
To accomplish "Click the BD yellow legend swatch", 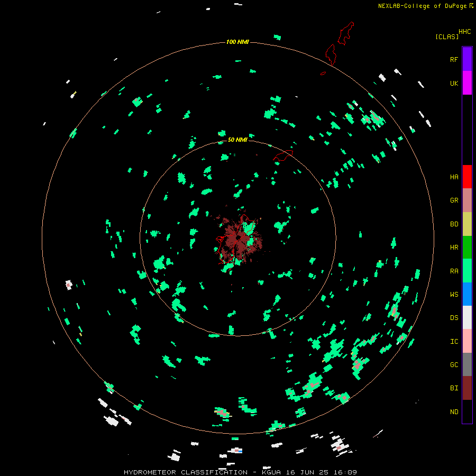I will pos(467,224).
